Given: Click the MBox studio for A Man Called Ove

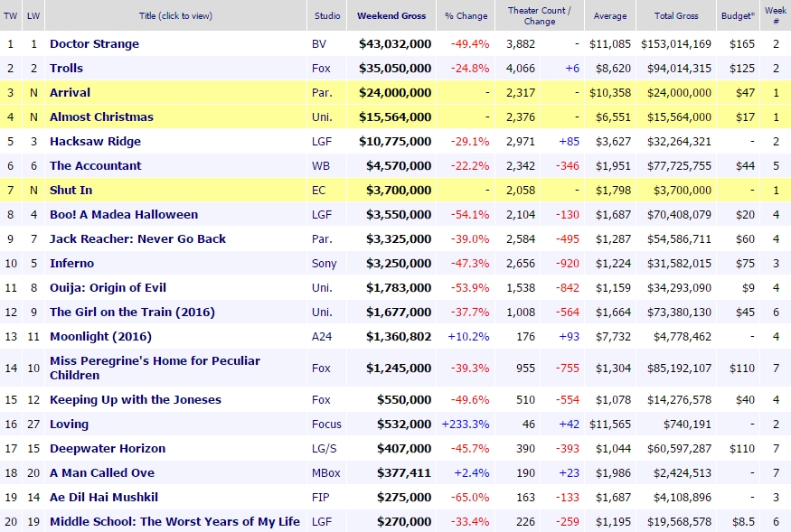Looking at the screenshot, I should coord(325,473).
